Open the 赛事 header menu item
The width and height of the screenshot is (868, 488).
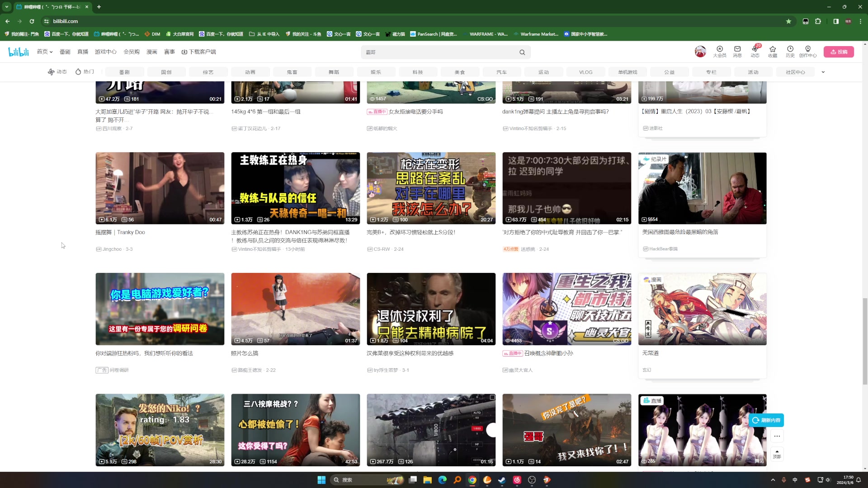click(170, 52)
